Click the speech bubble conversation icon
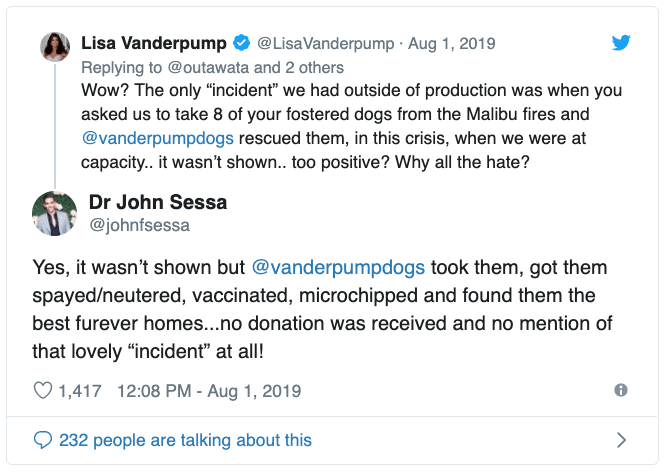The width and height of the screenshot is (669, 474). (x=43, y=440)
